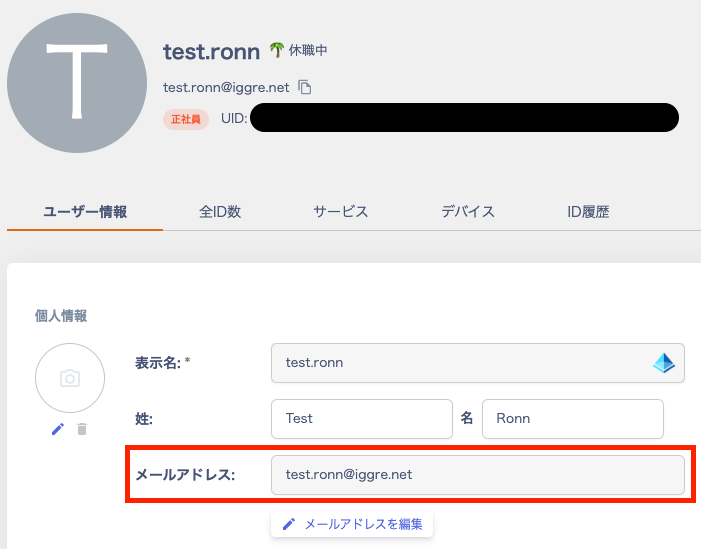Copy the email address with the copy icon
This screenshot has height=549, width=701.
tap(305, 87)
